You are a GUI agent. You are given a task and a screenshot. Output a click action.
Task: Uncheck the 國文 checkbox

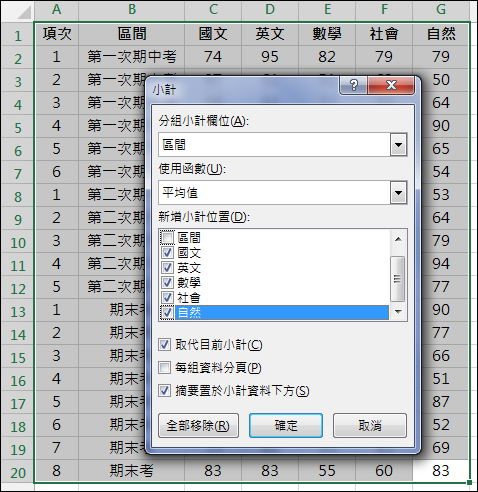(x=167, y=253)
